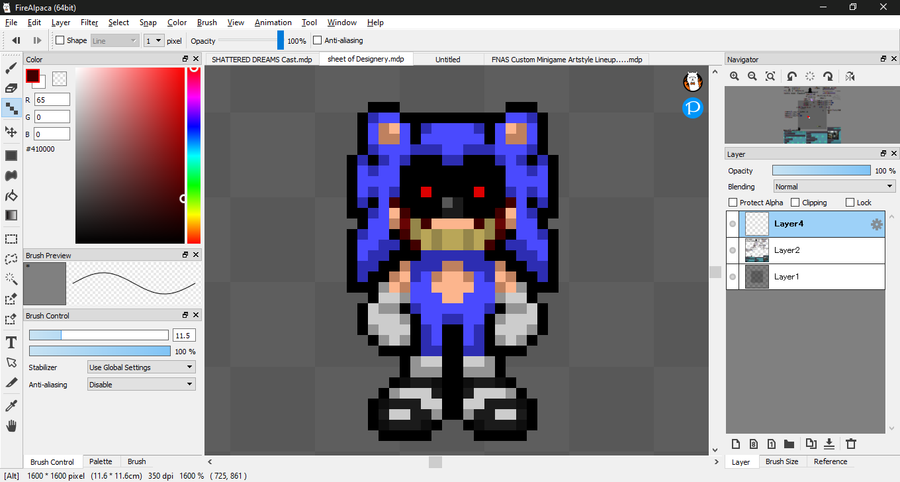900x482 pixels.
Task: Rotate canvas left in Navigator
Action: [x=792, y=76]
